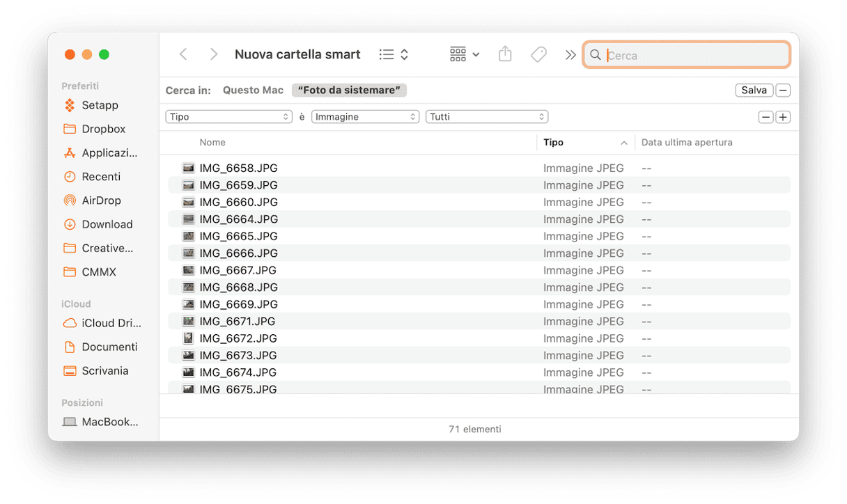Select file IMG_6669.JPG

tap(479, 304)
